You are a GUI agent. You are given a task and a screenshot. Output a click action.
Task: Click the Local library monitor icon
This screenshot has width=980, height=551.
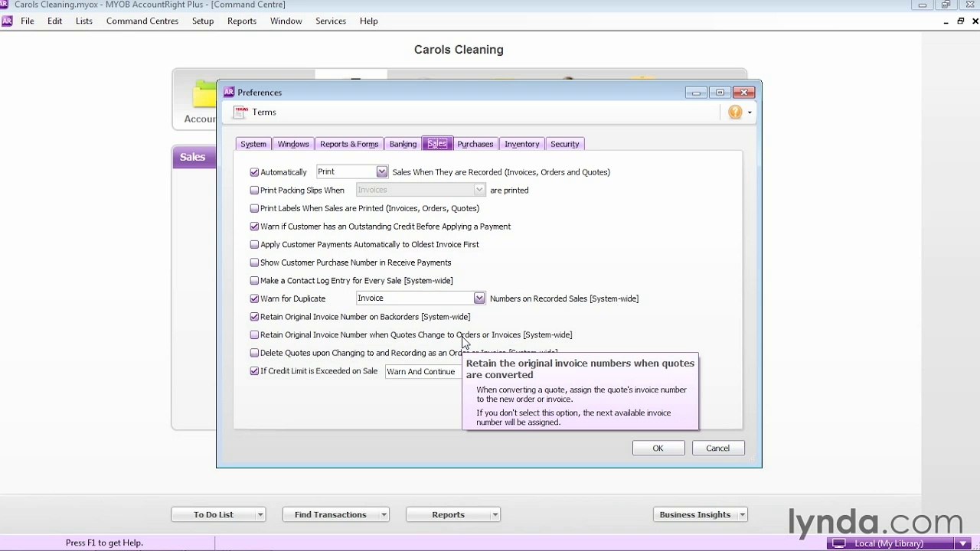(839, 543)
